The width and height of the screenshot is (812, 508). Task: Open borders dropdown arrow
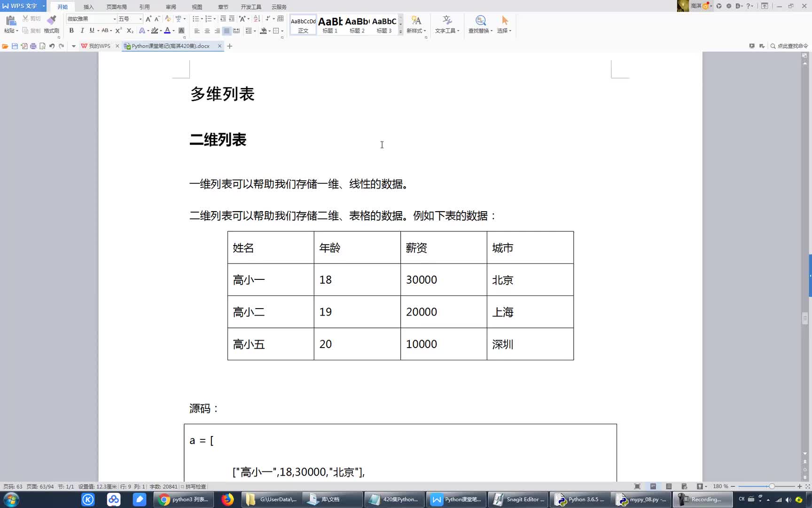tap(282, 31)
